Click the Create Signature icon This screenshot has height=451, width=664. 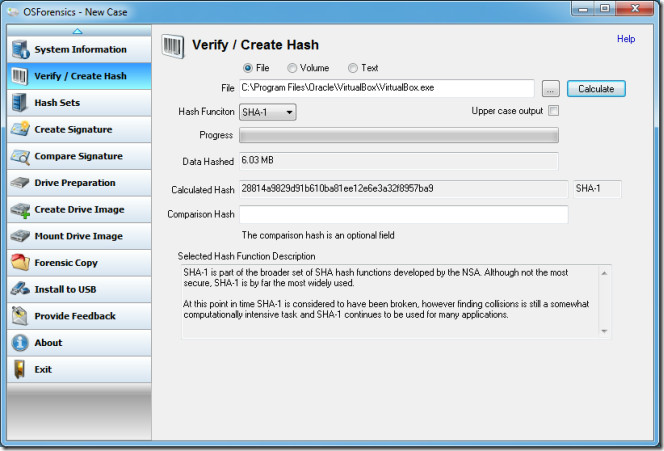(x=20, y=129)
